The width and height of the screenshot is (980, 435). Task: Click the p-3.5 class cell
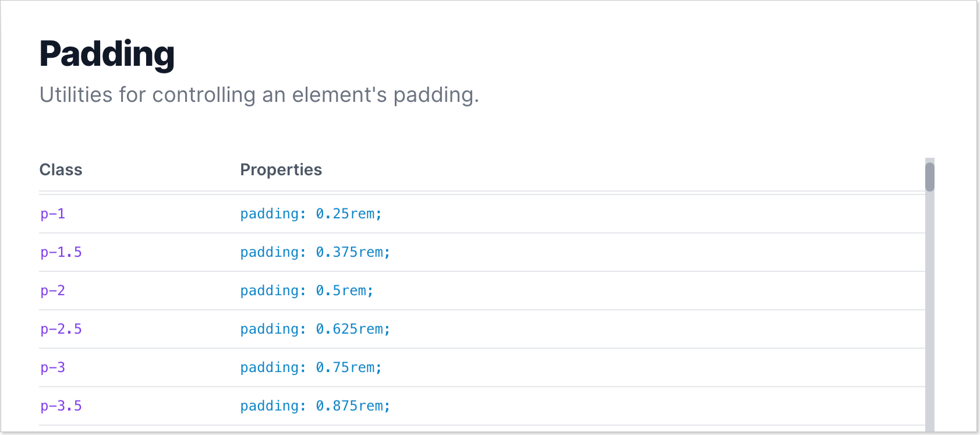click(61, 406)
